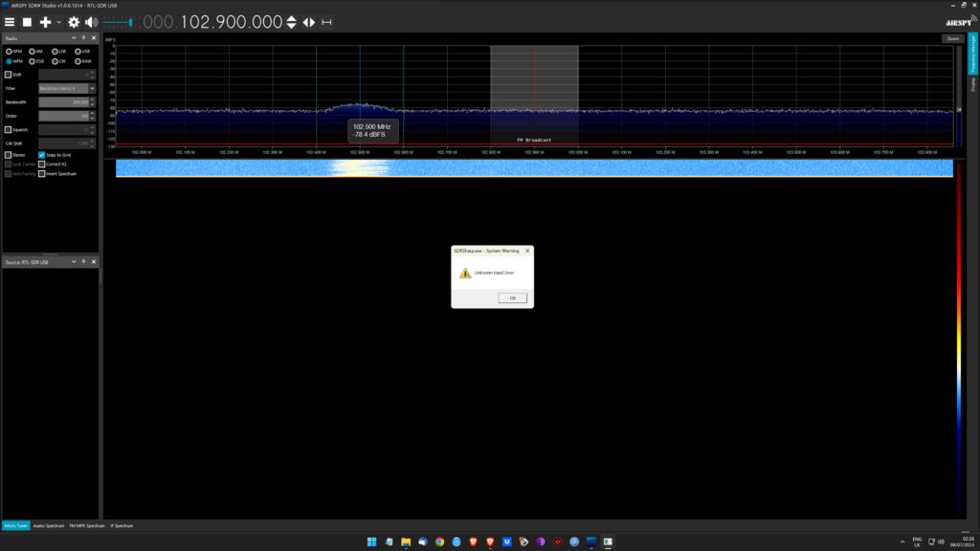Screen dimensions: 980x551
Task: Click the taskbar volume icon
Action: (941, 541)
